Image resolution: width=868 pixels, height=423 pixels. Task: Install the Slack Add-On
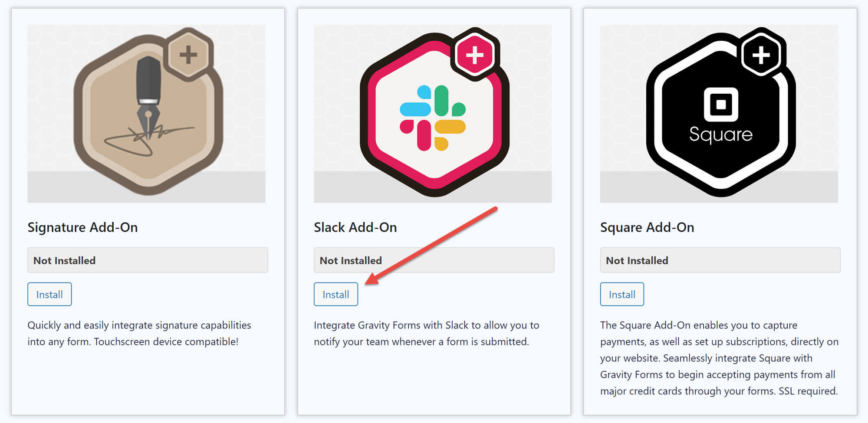point(336,294)
